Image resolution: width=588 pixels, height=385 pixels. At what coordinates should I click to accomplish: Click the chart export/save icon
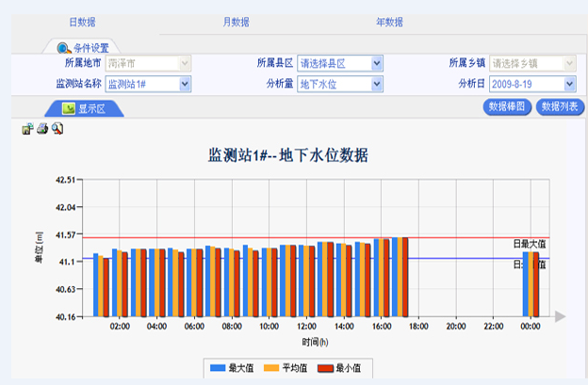(x=27, y=128)
